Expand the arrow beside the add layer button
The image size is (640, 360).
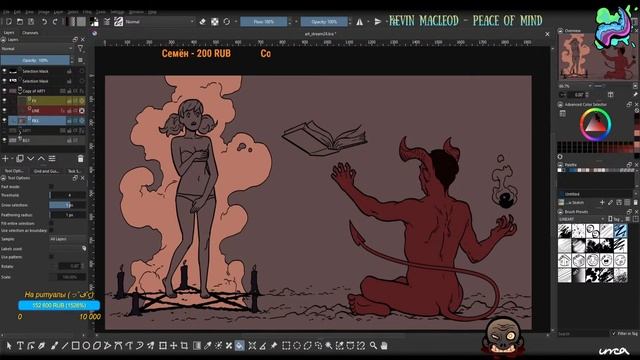(12, 158)
